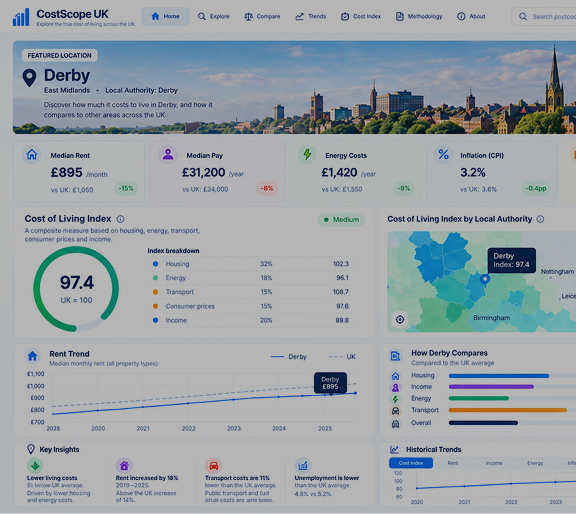Image resolution: width=576 pixels, height=514 pixels.
Task: Click info icon beside Index by Local Authority
Action: point(540,219)
